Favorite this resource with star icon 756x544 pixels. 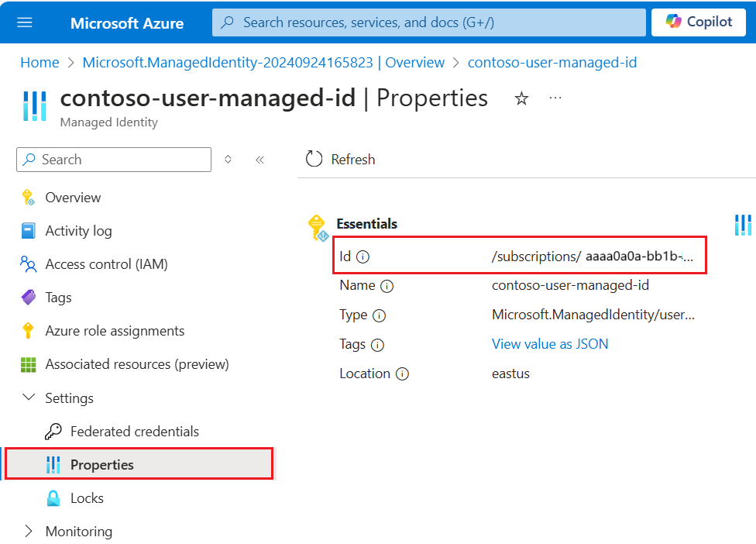pos(522,98)
